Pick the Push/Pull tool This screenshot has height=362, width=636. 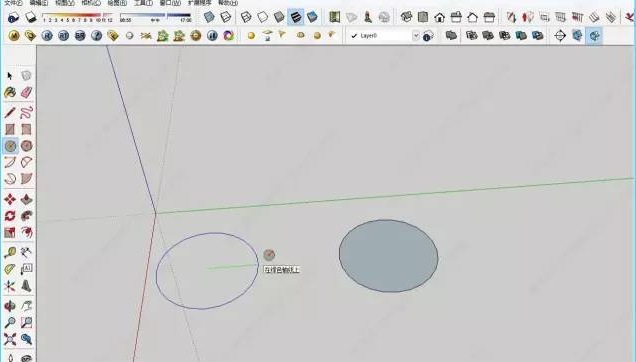(x=26, y=199)
